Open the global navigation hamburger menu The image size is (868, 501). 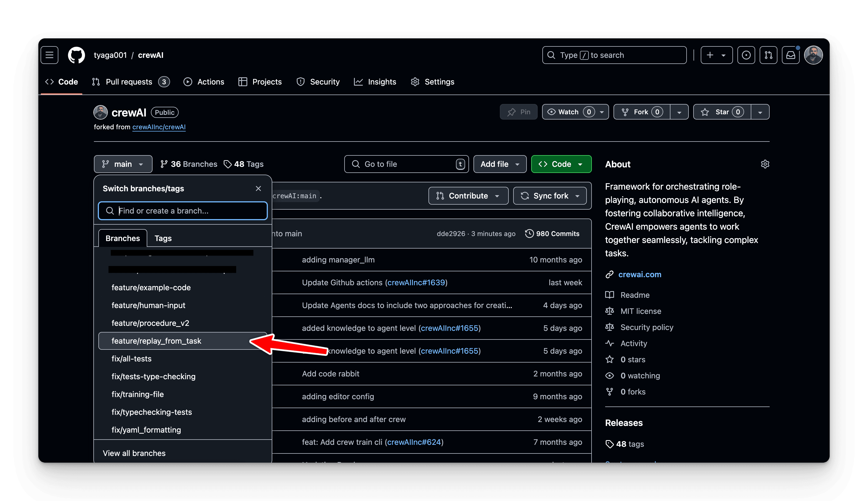coord(49,55)
